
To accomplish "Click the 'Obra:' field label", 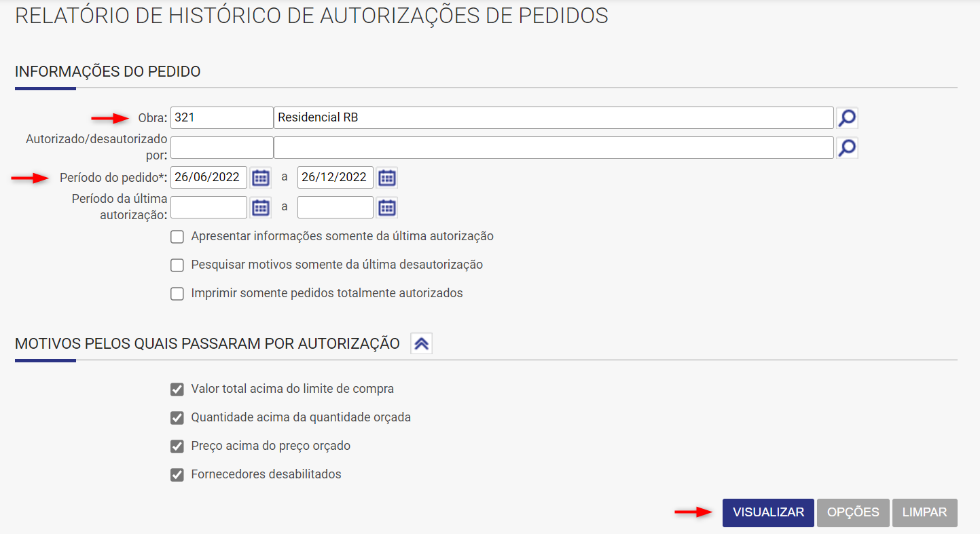I will [x=153, y=118].
